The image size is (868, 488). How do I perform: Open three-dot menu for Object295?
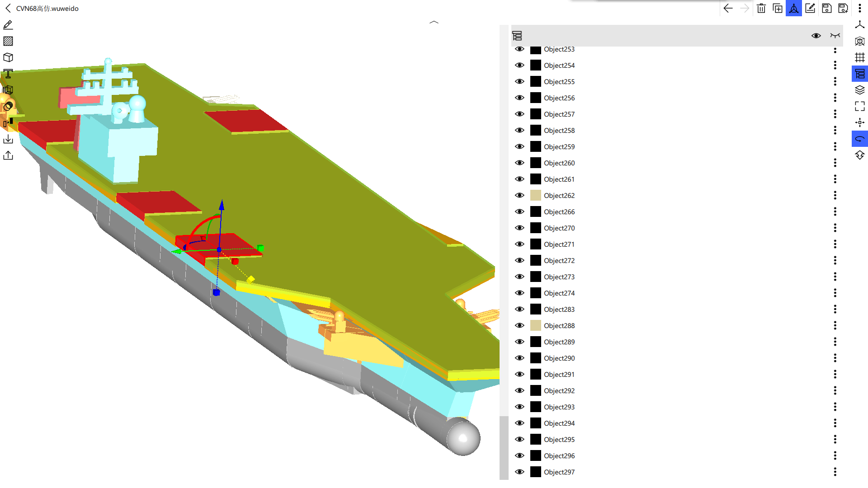tap(835, 439)
